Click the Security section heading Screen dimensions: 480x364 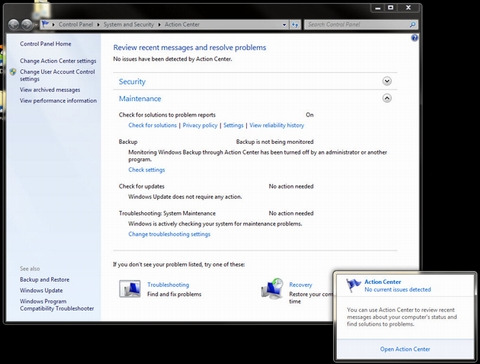click(132, 81)
